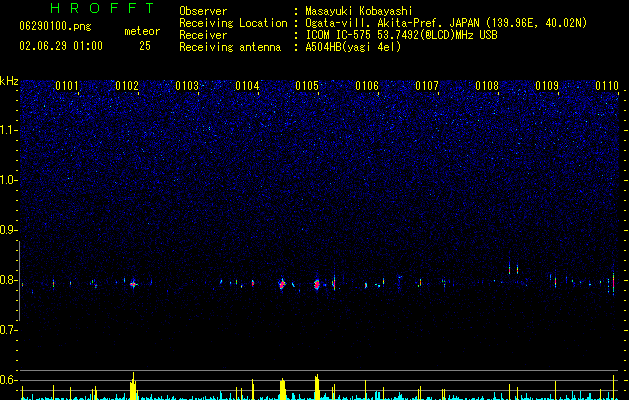Select the file name 06290100.png

[55, 27]
